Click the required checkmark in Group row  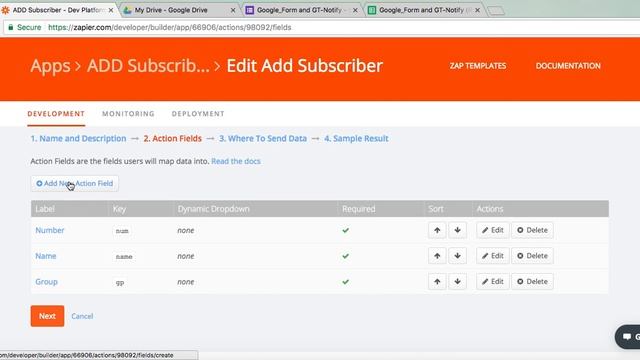click(x=346, y=282)
